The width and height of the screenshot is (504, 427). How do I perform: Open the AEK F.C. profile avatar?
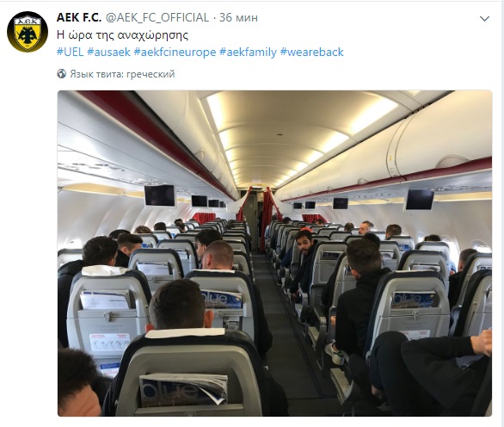[28, 32]
